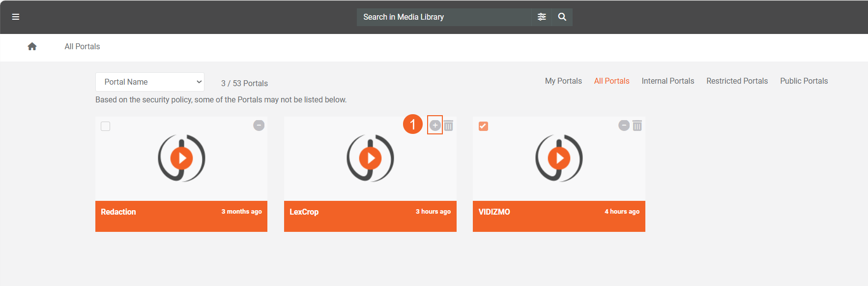Click the search filter options icon
Screen dimensions: 868x286
click(542, 17)
